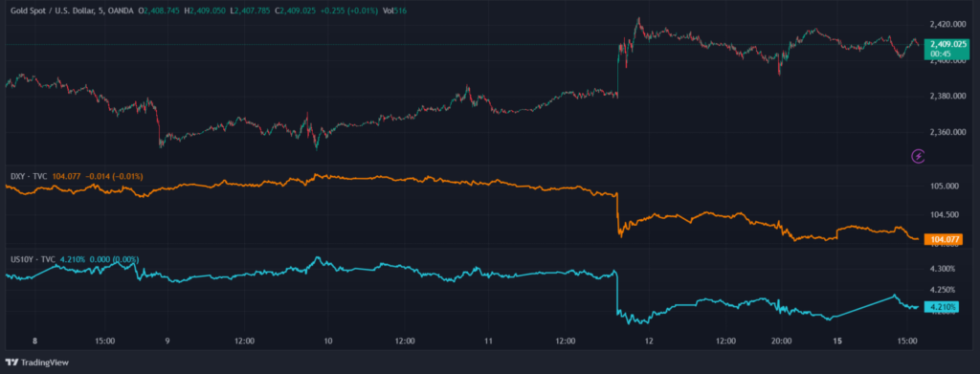Click the orange 104.077 axis price label

point(943,239)
